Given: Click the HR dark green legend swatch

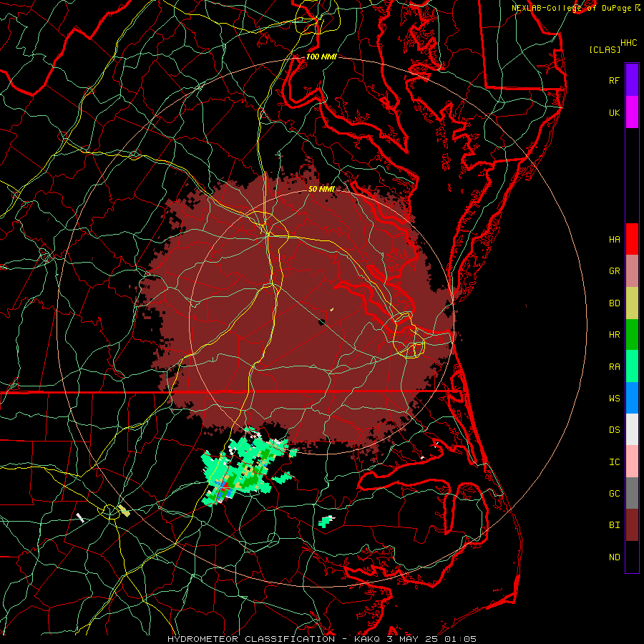Looking at the screenshot, I should [632, 334].
